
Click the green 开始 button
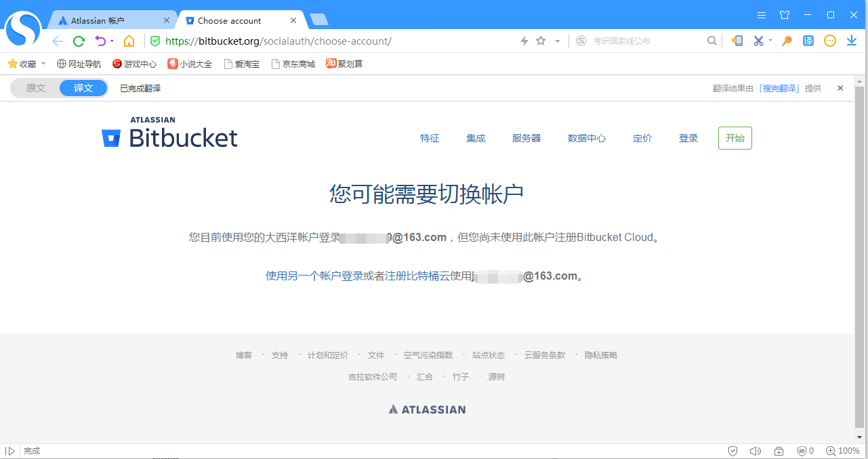pyautogui.click(x=735, y=138)
